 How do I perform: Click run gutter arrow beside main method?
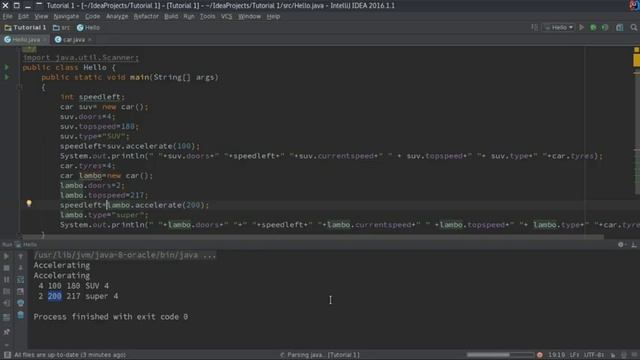[7, 77]
